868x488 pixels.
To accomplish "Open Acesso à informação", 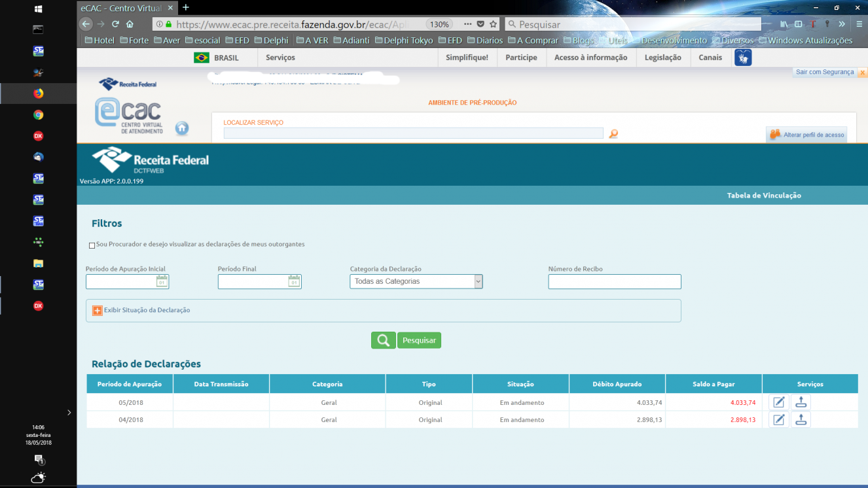I will [590, 58].
